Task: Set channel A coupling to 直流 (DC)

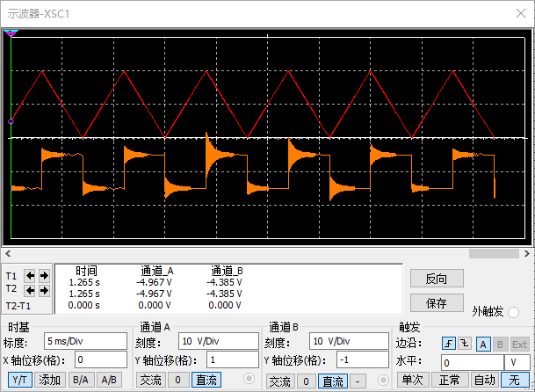Action: click(206, 380)
